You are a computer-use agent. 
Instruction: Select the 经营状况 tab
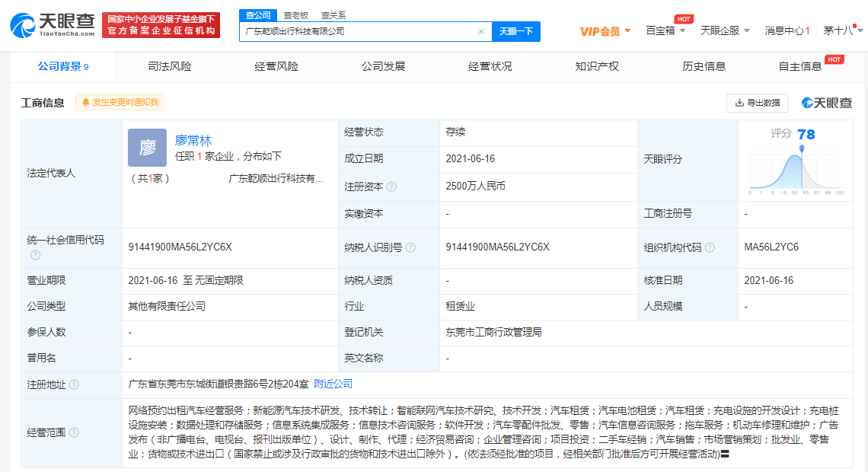pos(490,67)
